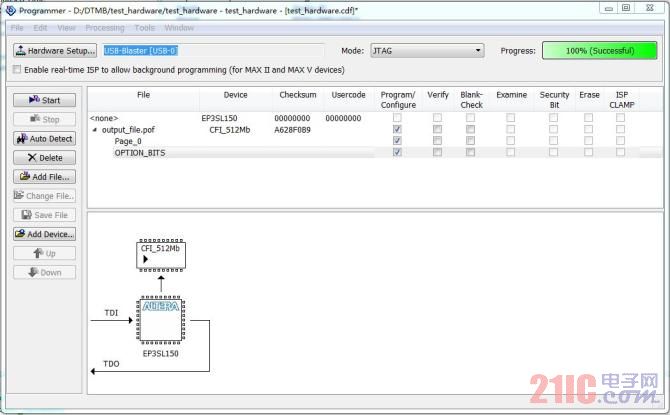
Task: Open the Window menu
Action: click(179, 28)
